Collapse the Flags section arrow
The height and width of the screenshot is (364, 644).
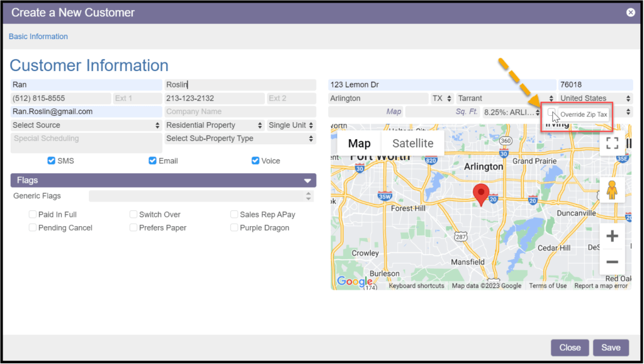click(x=308, y=181)
